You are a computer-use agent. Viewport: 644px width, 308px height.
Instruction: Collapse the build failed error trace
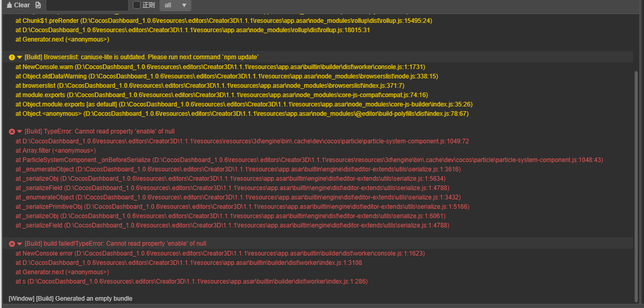coord(20,244)
